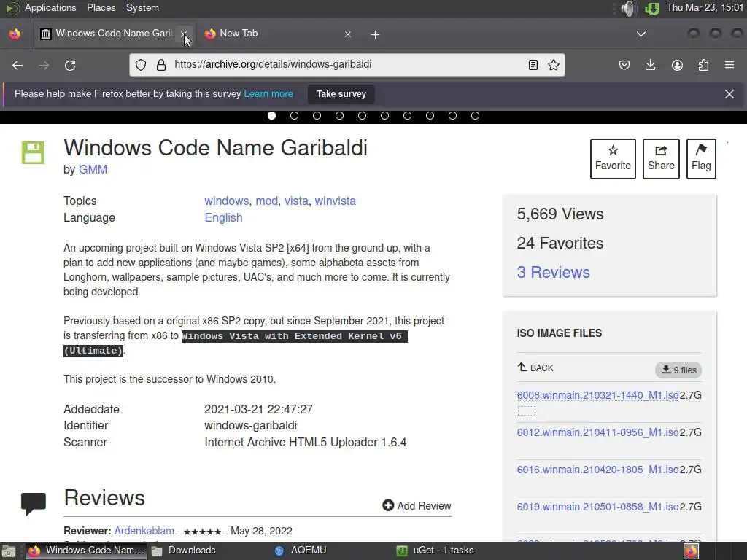The height and width of the screenshot is (560, 747).
Task: Select the eighth carousel dot
Action: (x=430, y=116)
